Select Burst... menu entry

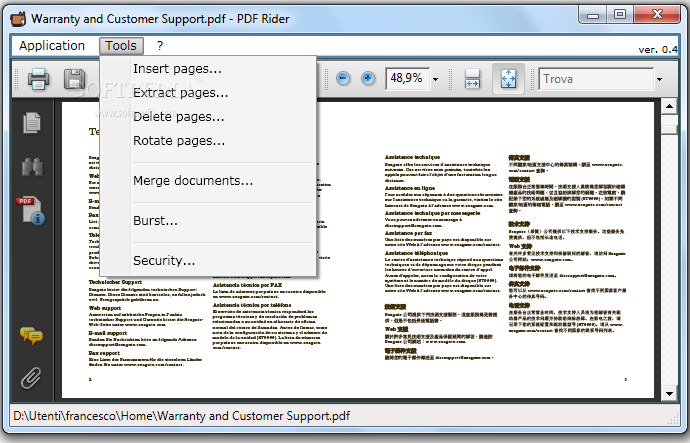(x=208, y=221)
